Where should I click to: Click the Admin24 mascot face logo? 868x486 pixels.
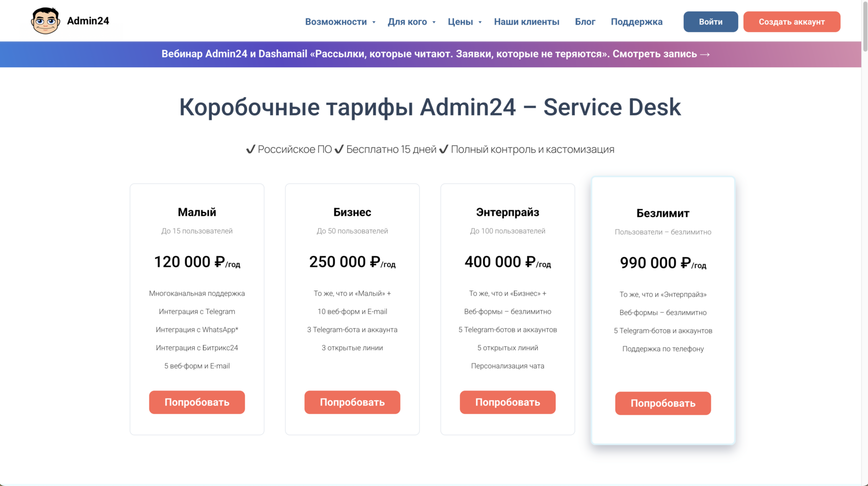pyautogui.click(x=45, y=21)
